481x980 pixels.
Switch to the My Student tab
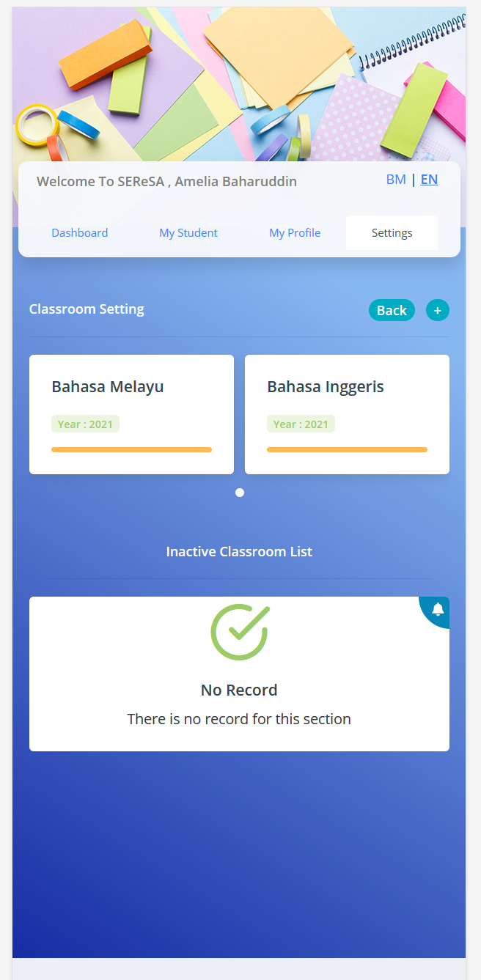[x=188, y=233]
